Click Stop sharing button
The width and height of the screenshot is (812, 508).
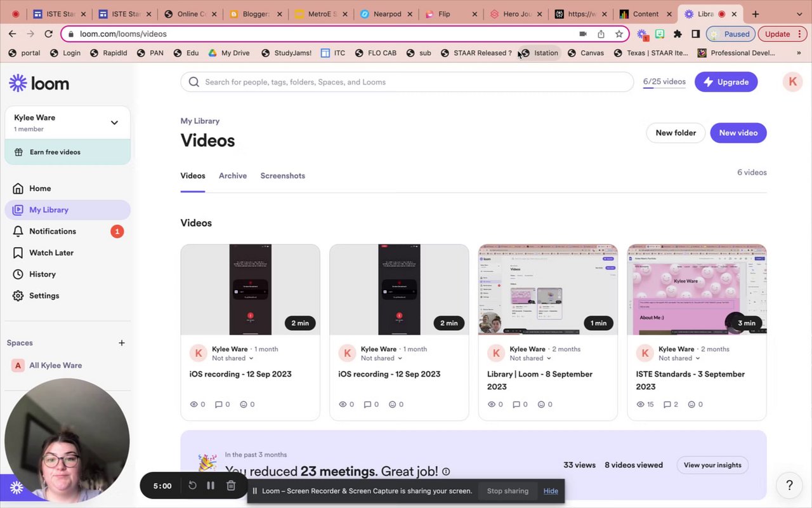(x=507, y=491)
